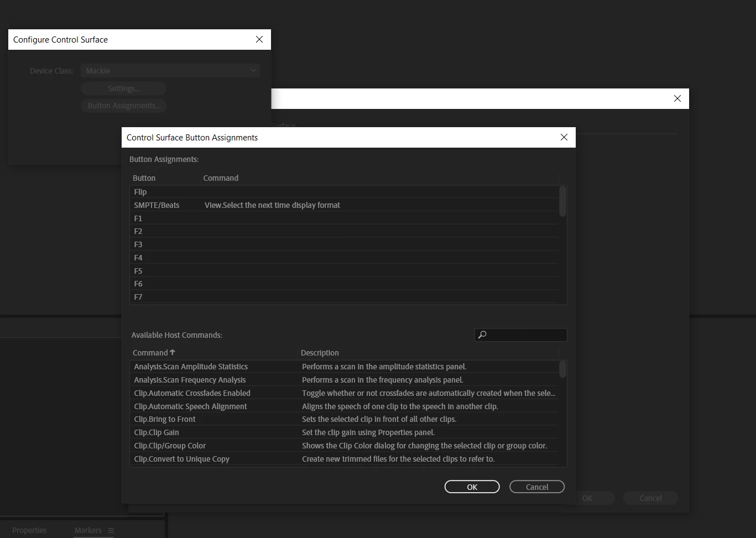Toggle sort arrow on Command column header

[x=173, y=352]
